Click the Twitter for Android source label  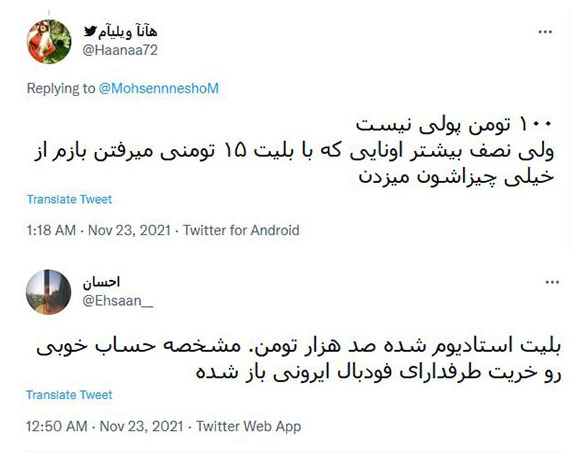tap(241, 230)
